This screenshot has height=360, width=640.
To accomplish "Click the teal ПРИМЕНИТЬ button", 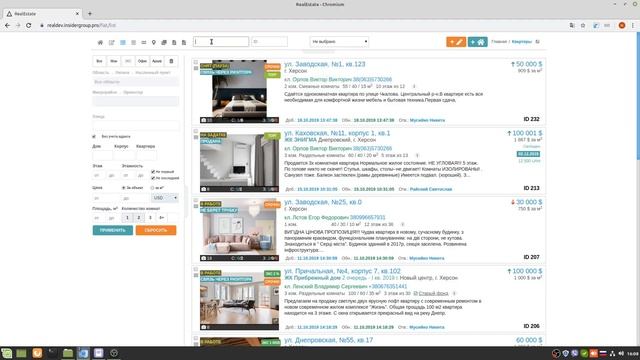I will 113,230.
